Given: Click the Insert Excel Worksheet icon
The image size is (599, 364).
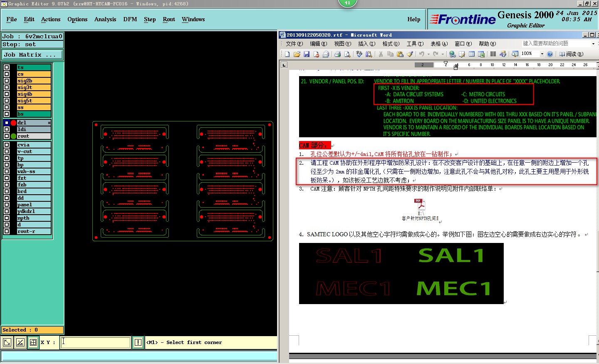Looking at the screenshot, I should (x=481, y=54).
